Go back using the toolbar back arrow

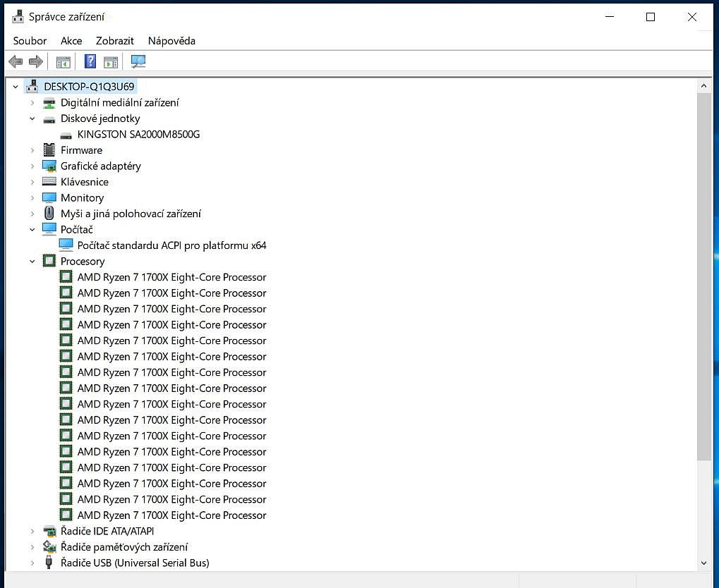[x=16, y=61]
